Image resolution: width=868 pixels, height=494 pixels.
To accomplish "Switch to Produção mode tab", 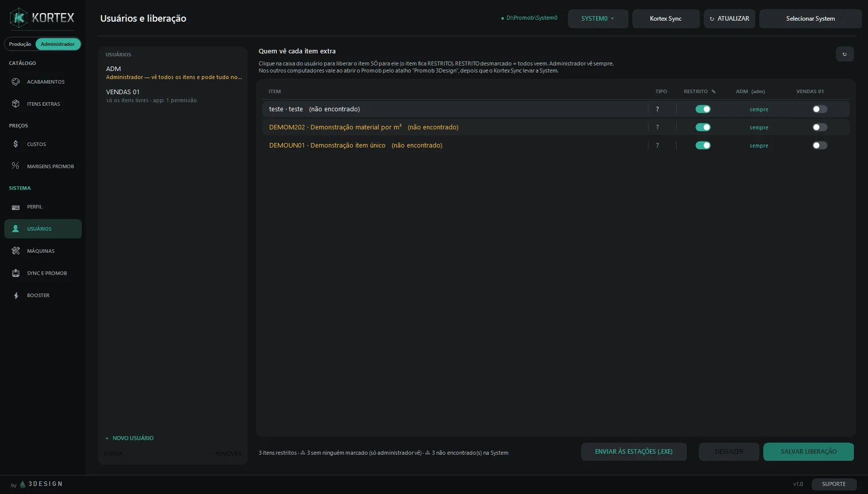I will point(20,44).
